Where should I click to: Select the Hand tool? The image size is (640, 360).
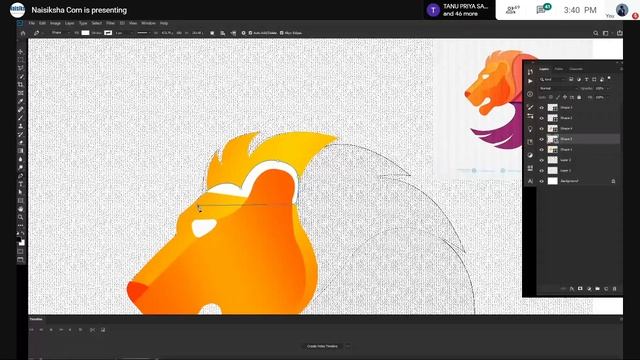coord(20,209)
